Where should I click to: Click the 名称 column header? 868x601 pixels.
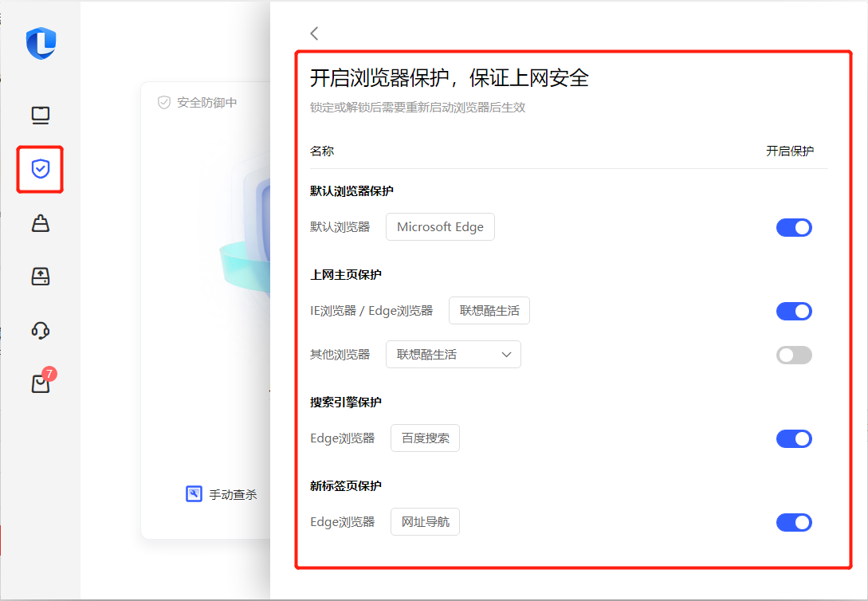[322, 151]
